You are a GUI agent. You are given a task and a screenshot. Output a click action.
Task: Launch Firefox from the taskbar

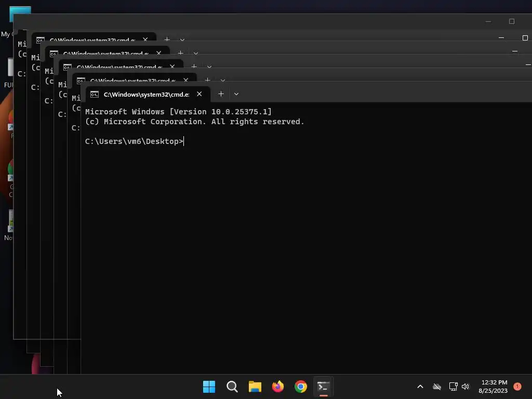pyautogui.click(x=278, y=387)
